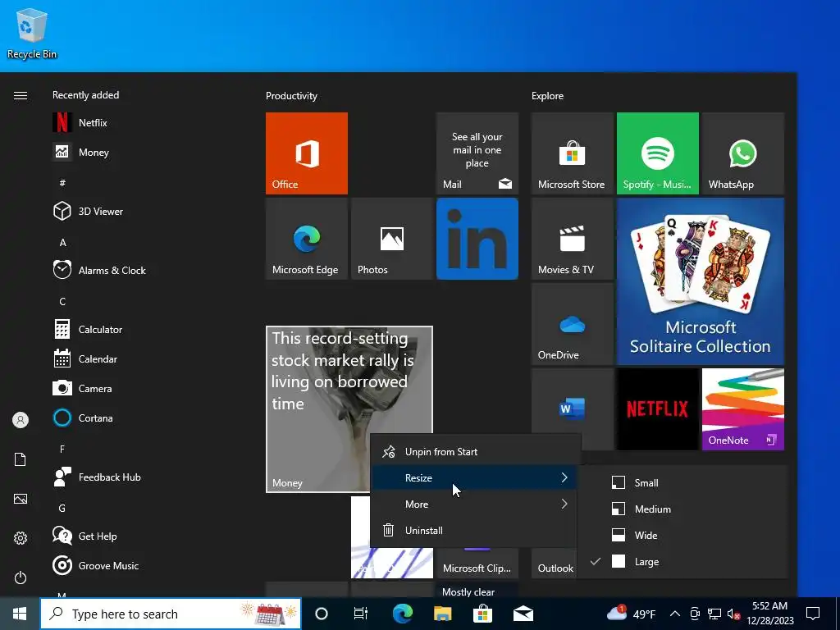Open the Word tile
Viewport: 840px width, 630px height.
pos(572,407)
